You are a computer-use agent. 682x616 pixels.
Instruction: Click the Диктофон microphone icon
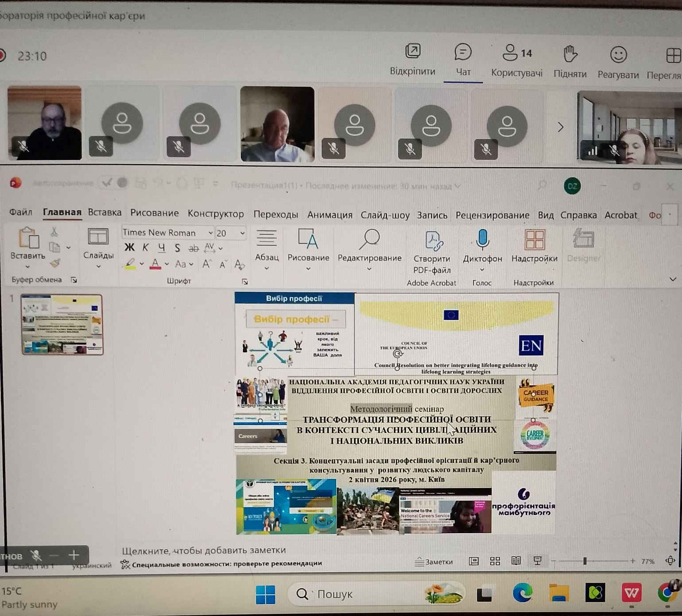click(482, 240)
